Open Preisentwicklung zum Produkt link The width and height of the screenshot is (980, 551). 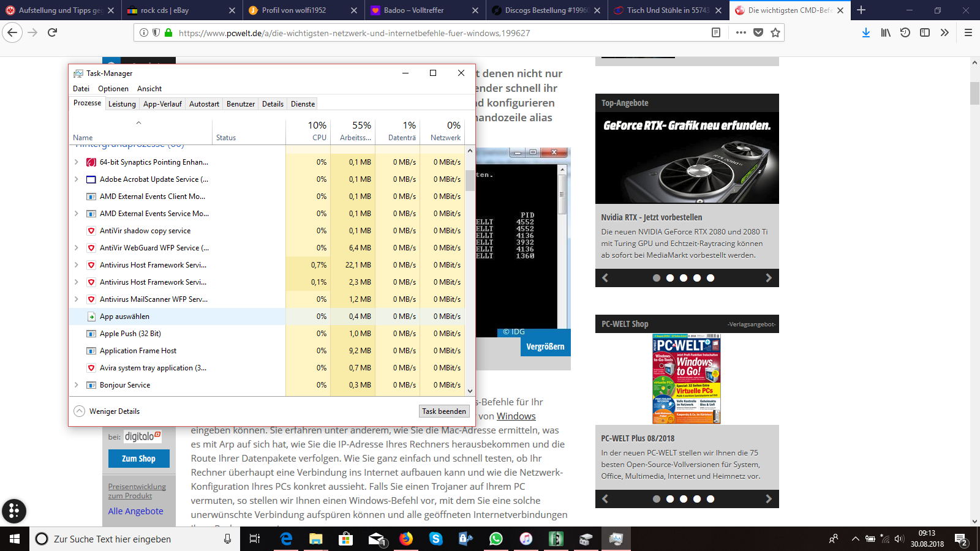coord(137,491)
